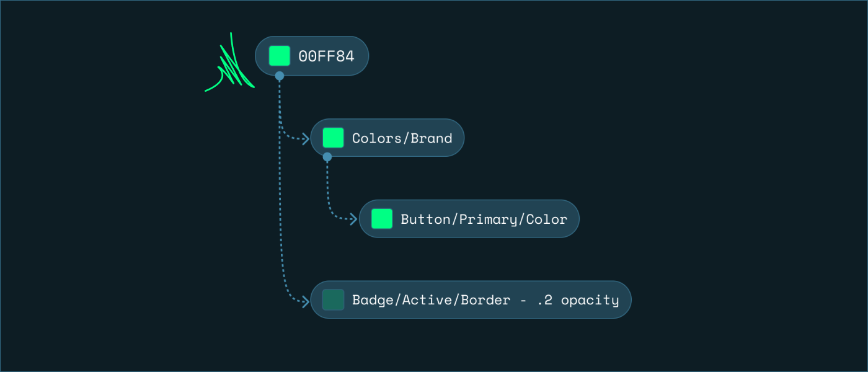Click arrowhead pointing to Colors/Brand
Image resolution: width=868 pixels, height=372 pixels.
305,139
